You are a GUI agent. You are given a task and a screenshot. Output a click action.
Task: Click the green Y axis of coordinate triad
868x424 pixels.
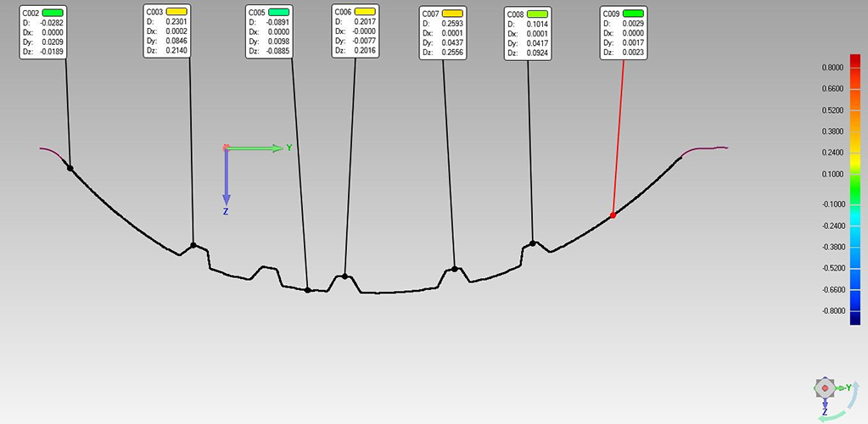point(259,148)
